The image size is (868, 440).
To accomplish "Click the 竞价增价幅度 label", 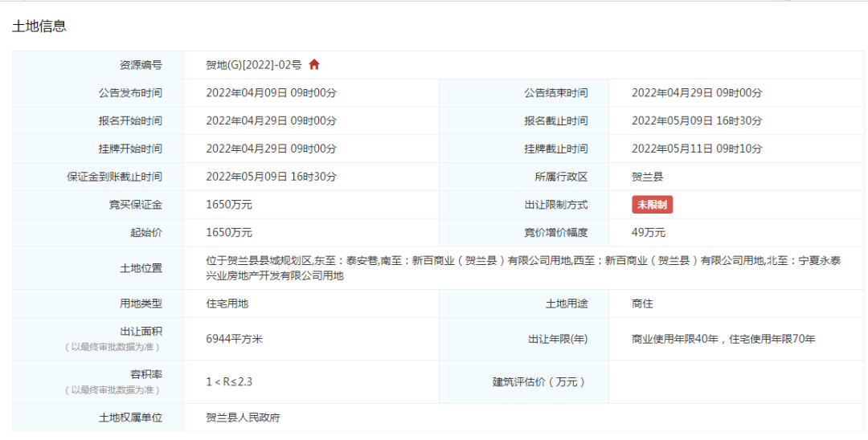I will (x=556, y=233).
